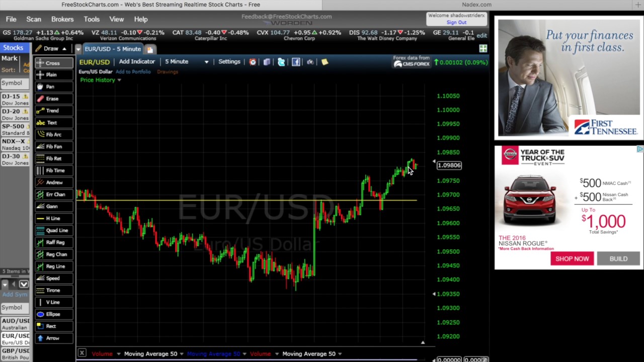Pick the V Line tool
This screenshot has width=644, height=362.
54,302
